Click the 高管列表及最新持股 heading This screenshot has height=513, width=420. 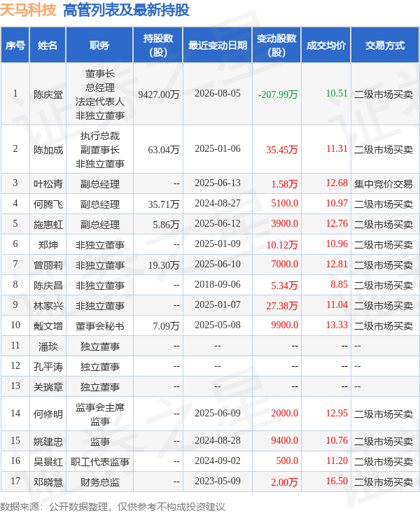pyautogui.click(x=126, y=10)
